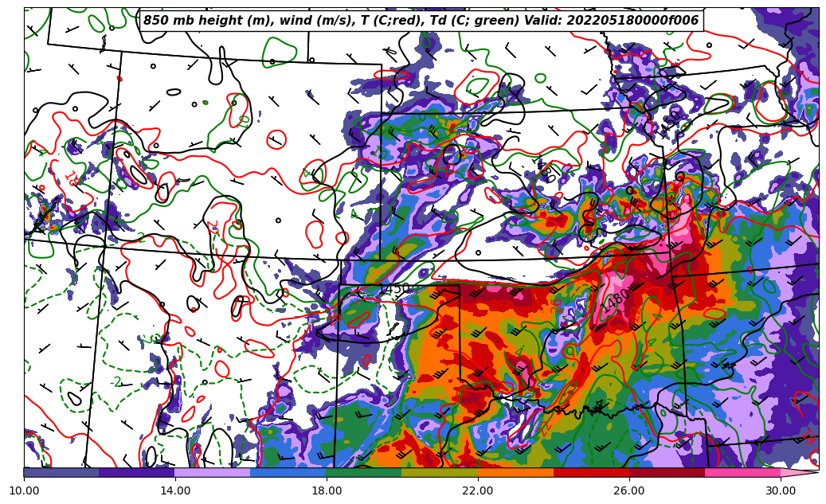Click the 14.00 colorbar tick label
826x504 pixels.
coord(175,490)
